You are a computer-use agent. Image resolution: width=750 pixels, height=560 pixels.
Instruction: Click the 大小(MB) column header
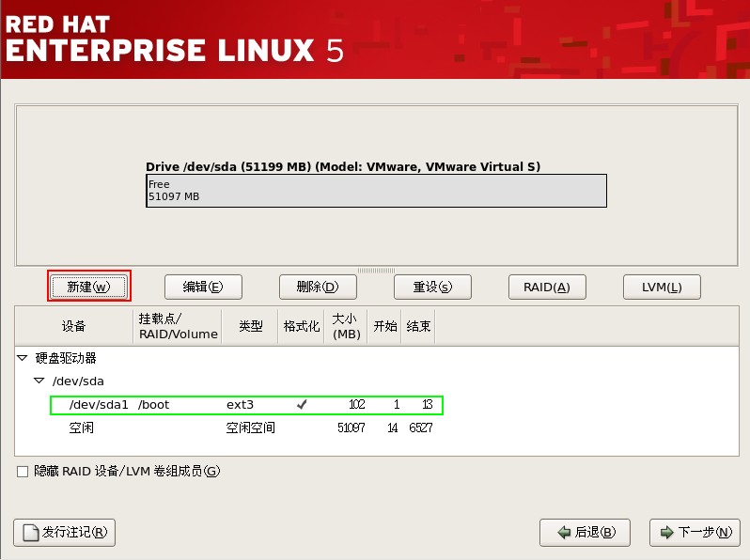click(x=346, y=326)
